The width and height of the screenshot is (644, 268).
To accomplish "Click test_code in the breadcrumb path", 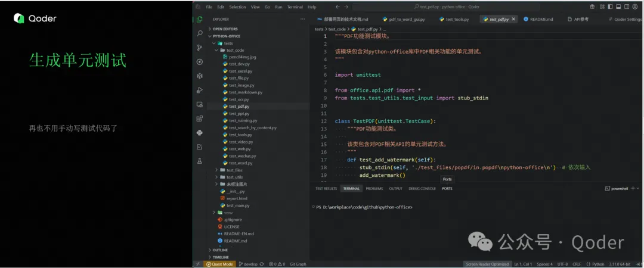I will (x=337, y=29).
